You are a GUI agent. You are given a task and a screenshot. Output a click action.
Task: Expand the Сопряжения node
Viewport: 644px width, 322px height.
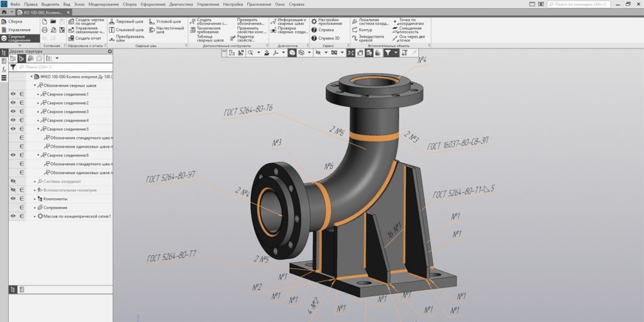click(35, 208)
